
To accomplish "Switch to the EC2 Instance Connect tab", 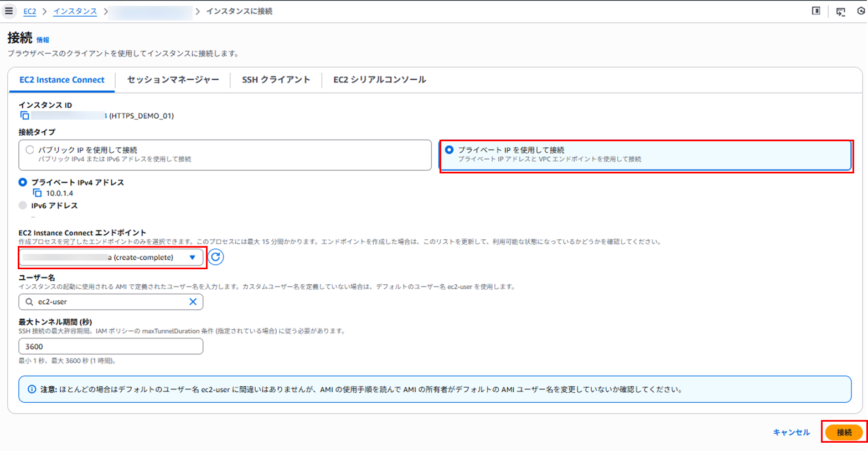I will click(x=62, y=80).
